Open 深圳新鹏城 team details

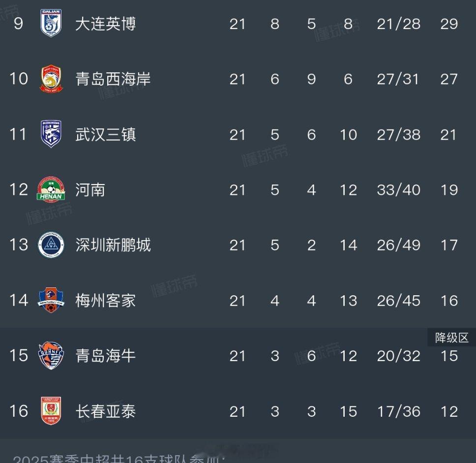tap(113, 245)
